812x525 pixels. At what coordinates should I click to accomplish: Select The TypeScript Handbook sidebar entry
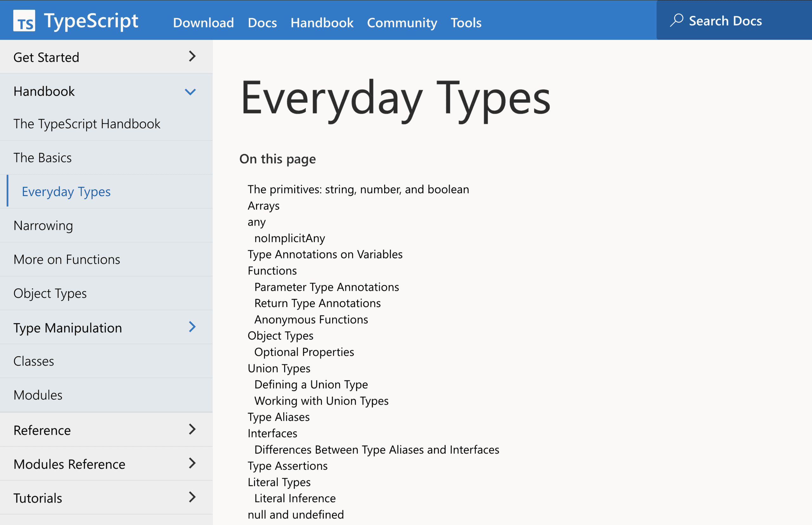pyautogui.click(x=87, y=124)
